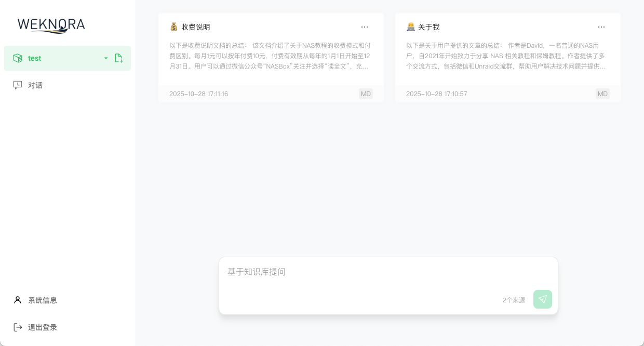Open the 对话 conversation icon in the sidebar
The width and height of the screenshot is (644, 346).
(18, 85)
